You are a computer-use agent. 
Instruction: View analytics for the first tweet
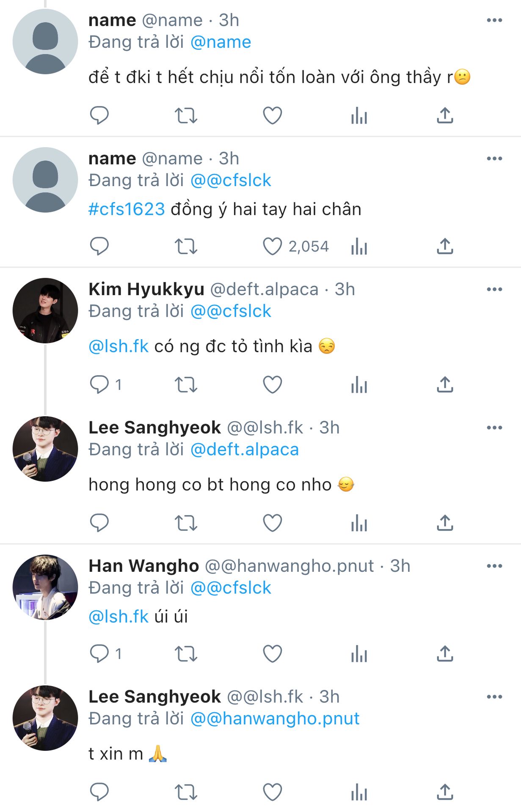[x=359, y=115]
